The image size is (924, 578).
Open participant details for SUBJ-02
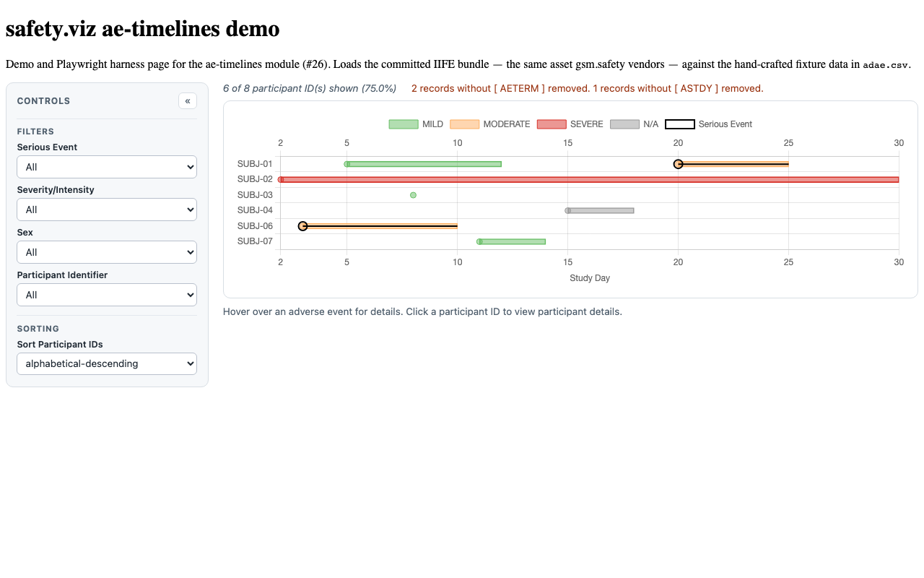[x=255, y=179]
